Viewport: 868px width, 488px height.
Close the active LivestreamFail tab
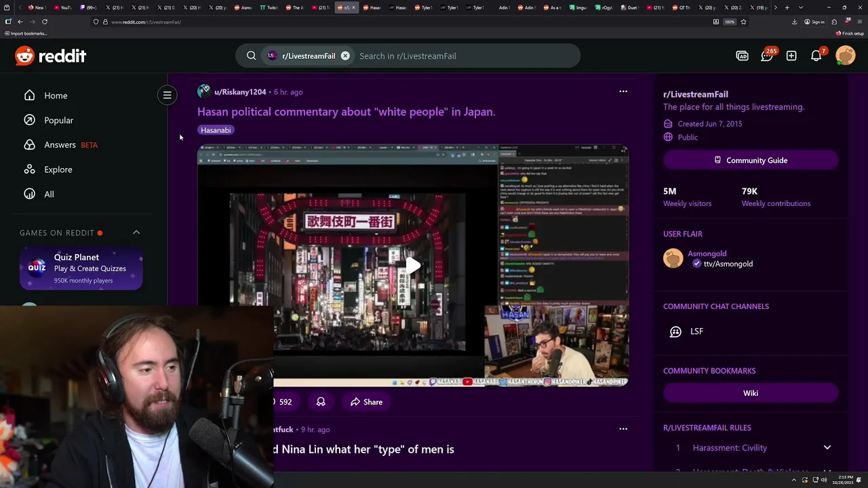tap(353, 7)
